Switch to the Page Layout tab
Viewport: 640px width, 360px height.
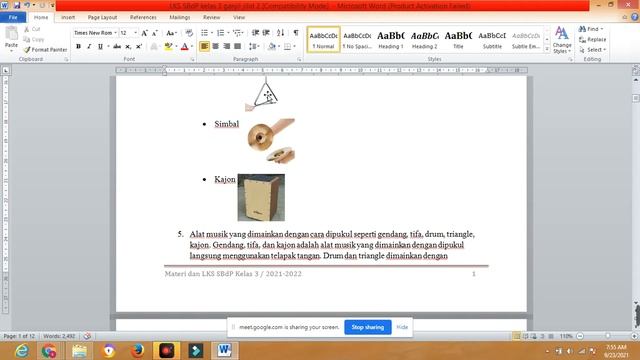point(102,18)
